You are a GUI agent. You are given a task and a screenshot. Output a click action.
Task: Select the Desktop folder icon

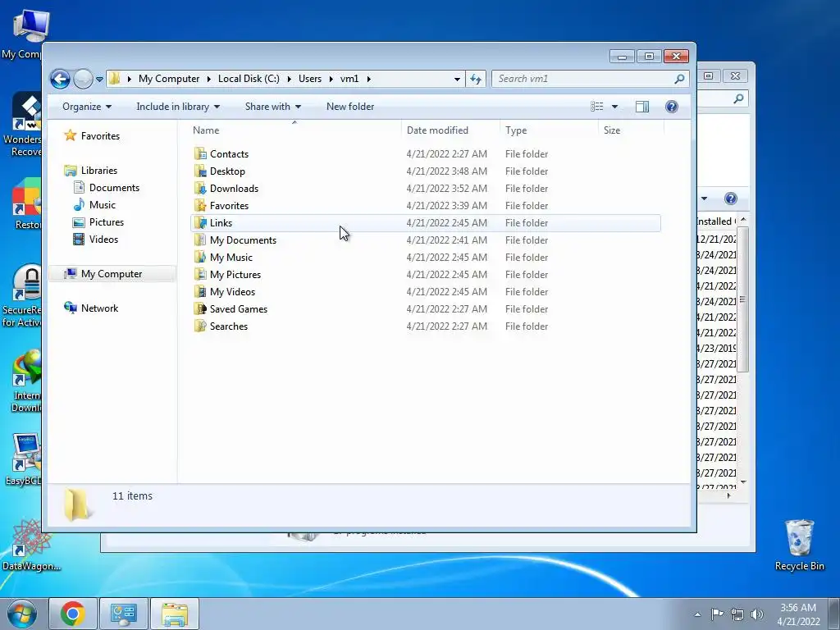[x=200, y=171]
